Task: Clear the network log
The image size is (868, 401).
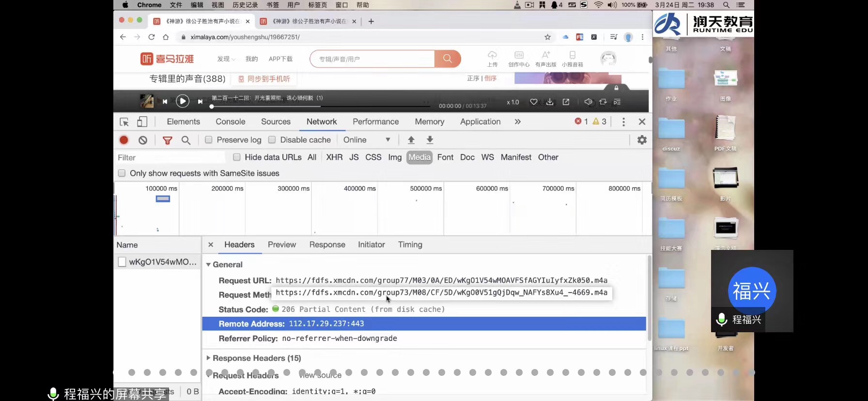Action: (143, 140)
